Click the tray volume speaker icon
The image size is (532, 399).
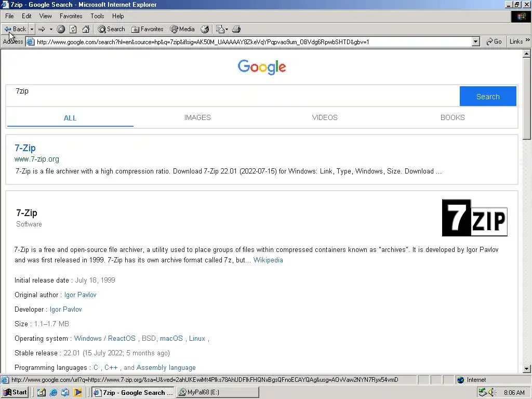(x=493, y=393)
